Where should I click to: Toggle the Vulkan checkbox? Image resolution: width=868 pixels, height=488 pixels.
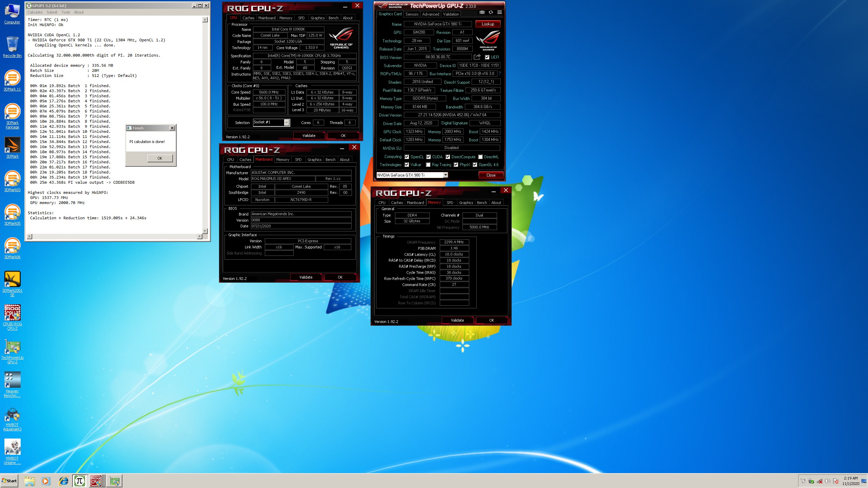point(407,165)
